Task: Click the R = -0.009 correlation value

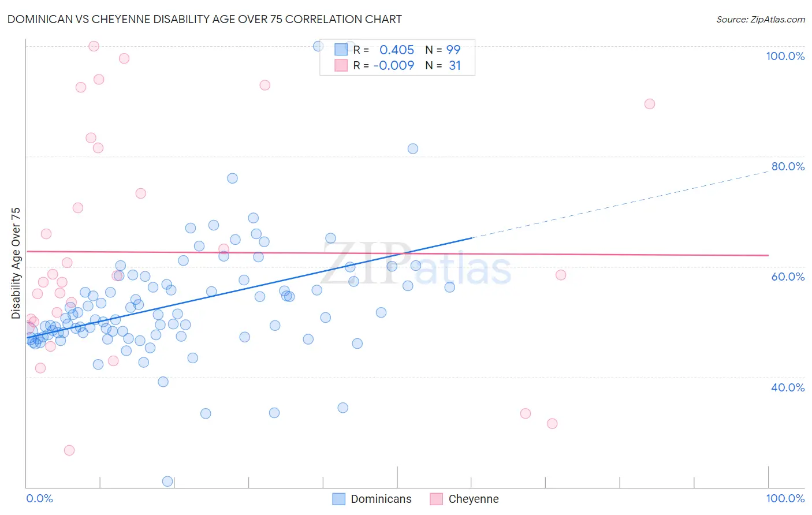Action: coord(383,65)
